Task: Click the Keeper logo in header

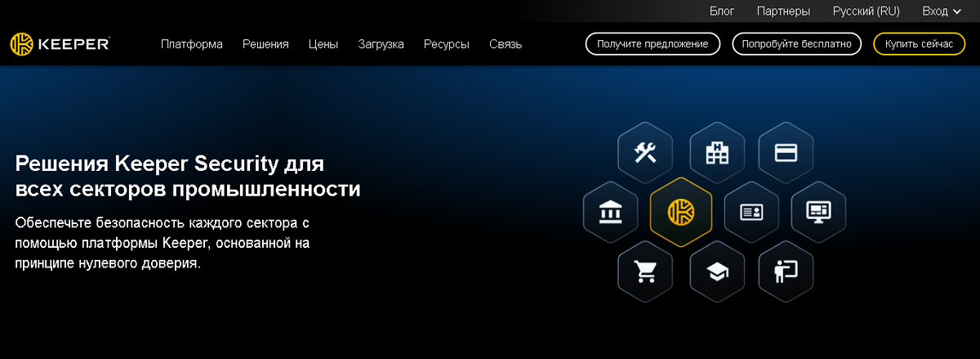Action: tap(60, 44)
